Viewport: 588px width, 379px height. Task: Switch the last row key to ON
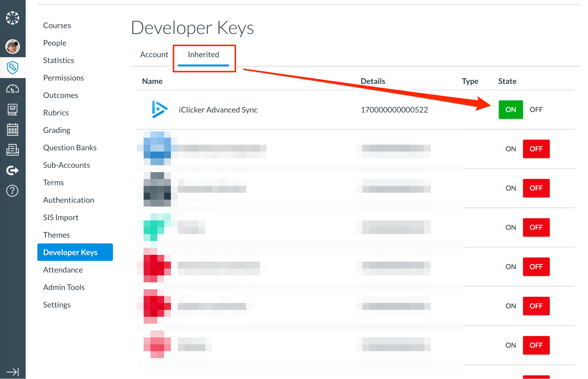[511, 345]
